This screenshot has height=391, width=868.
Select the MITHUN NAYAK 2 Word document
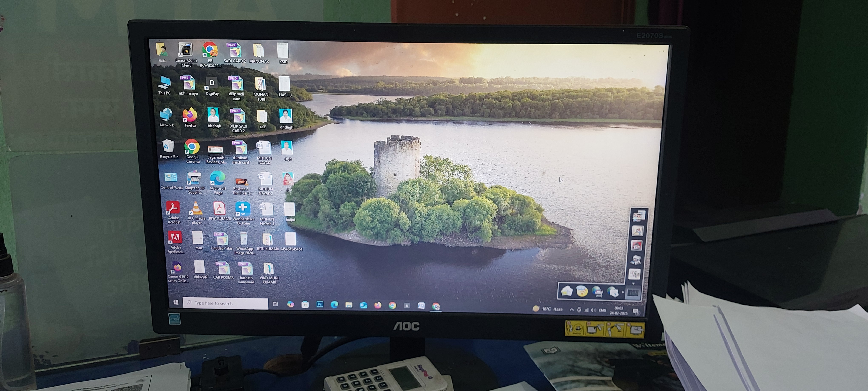pyautogui.click(x=266, y=184)
